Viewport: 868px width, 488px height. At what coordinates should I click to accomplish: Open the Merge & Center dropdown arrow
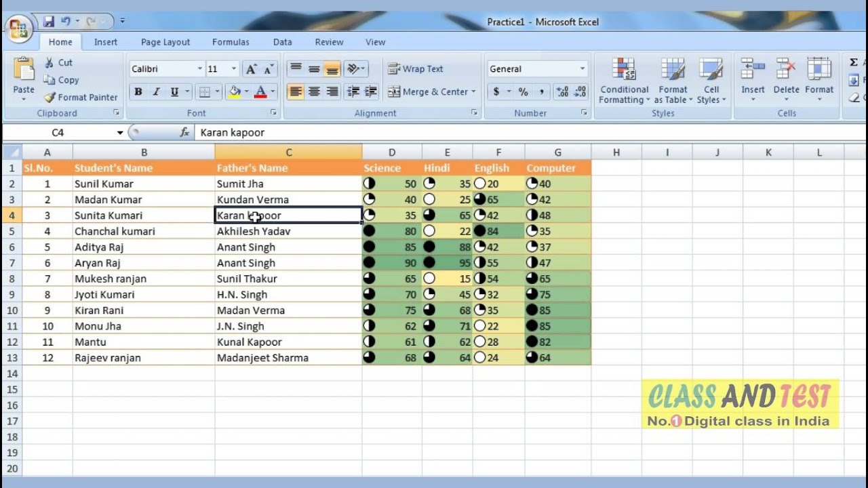point(473,92)
